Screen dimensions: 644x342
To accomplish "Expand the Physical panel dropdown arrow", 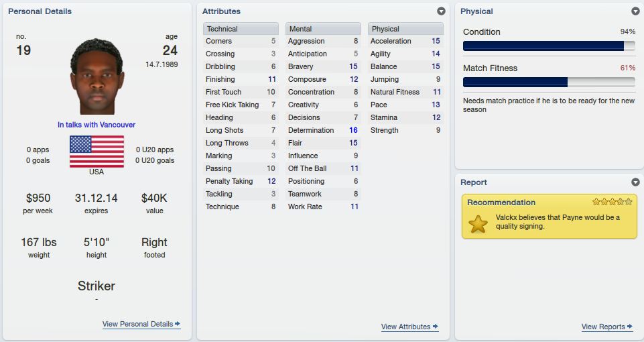I will click(635, 11).
